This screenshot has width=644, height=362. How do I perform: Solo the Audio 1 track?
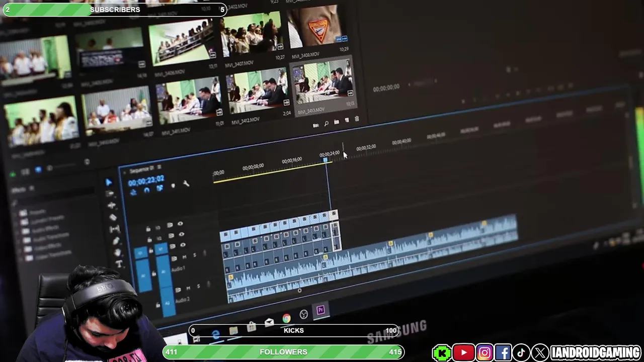pyautogui.click(x=194, y=255)
